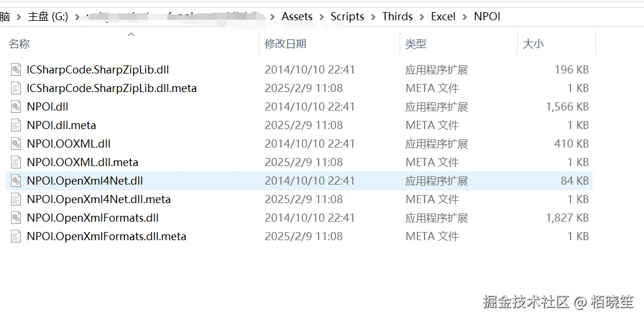
Task: Select the ICSharpCode.SharpZipLib.dll file icon
Action: pyautogui.click(x=16, y=70)
